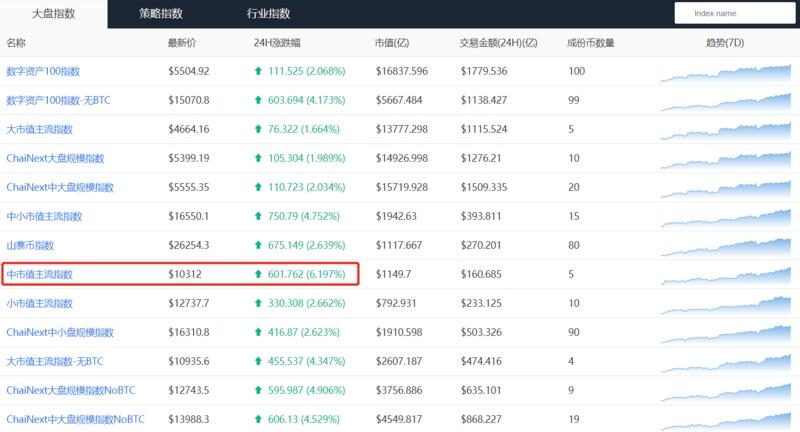Click the green arrow beside 750.79 (4.752%)

[259, 216]
